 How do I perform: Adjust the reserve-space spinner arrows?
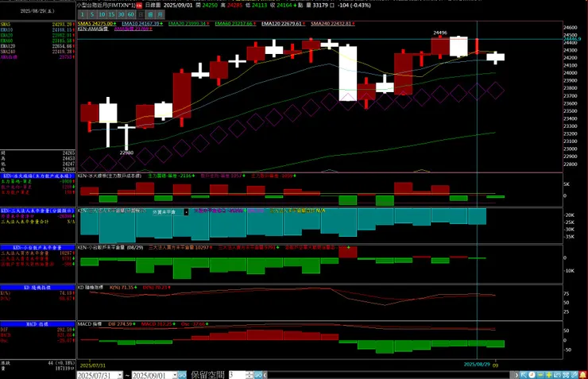[x=250, y=375]
